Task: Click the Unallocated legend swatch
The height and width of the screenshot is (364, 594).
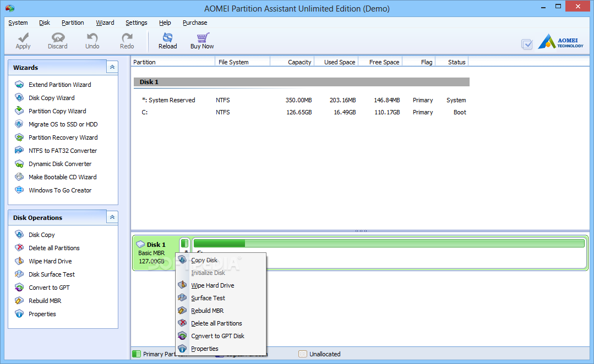Action: tap(303, 354)
